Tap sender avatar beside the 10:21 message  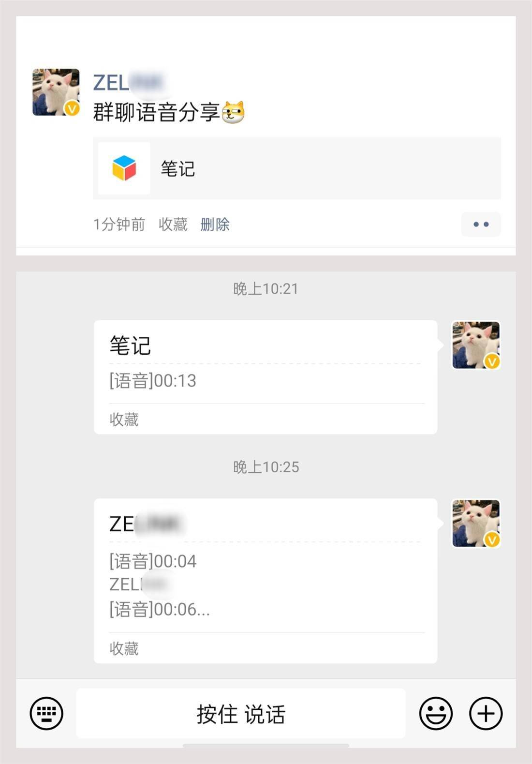point(476,345)
